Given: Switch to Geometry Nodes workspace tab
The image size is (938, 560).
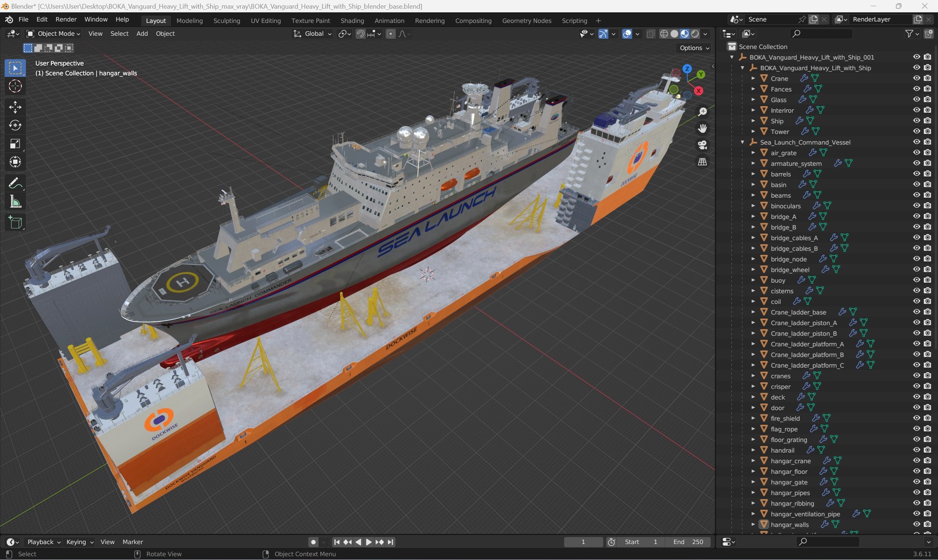Looking at the screenshot, I should 527,21.
